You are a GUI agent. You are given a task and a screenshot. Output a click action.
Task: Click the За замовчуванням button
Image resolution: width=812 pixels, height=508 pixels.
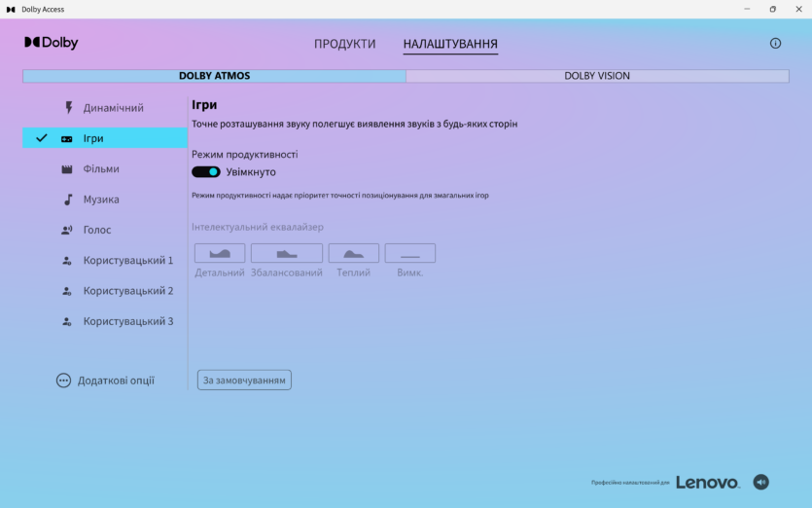point(244,380)
